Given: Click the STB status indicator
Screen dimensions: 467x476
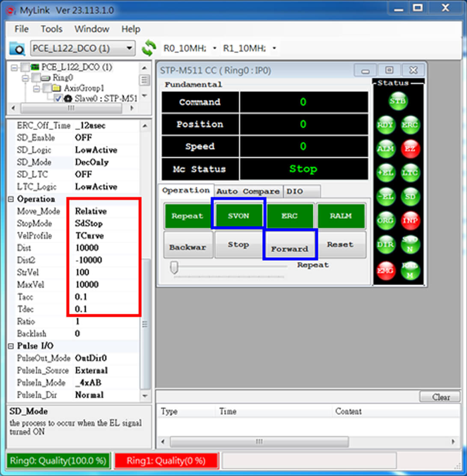Looking at the screenshot, I should coord(398,101).
